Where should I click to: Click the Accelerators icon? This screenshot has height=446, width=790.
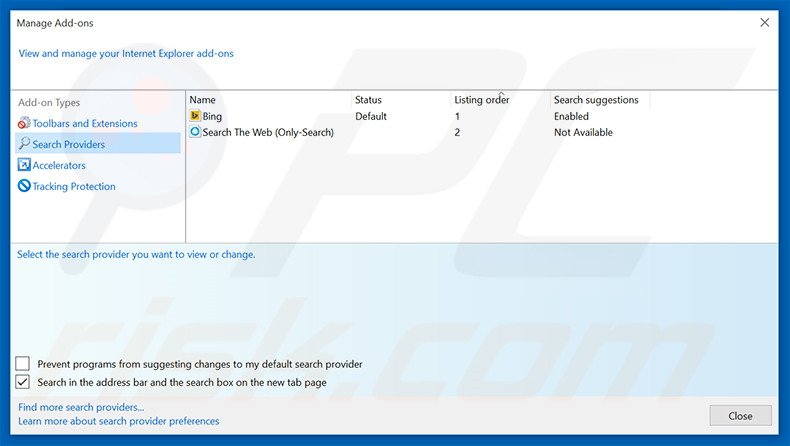point(24,165)
